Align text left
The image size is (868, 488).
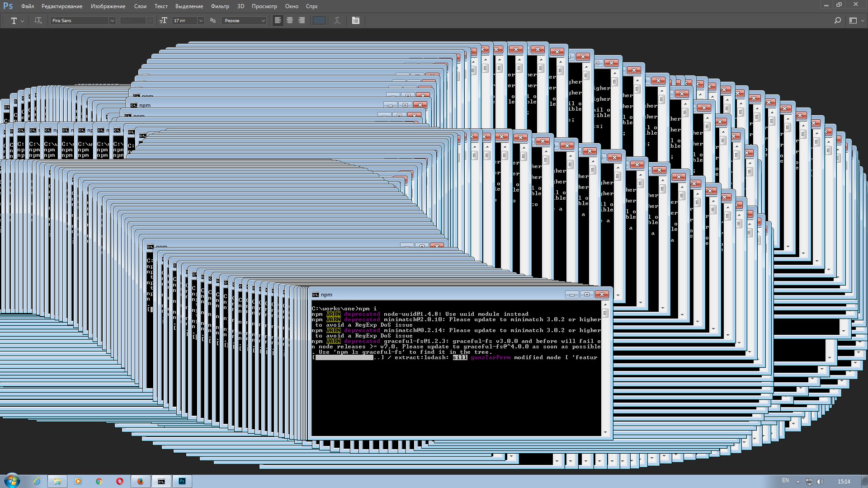point(278,20)
